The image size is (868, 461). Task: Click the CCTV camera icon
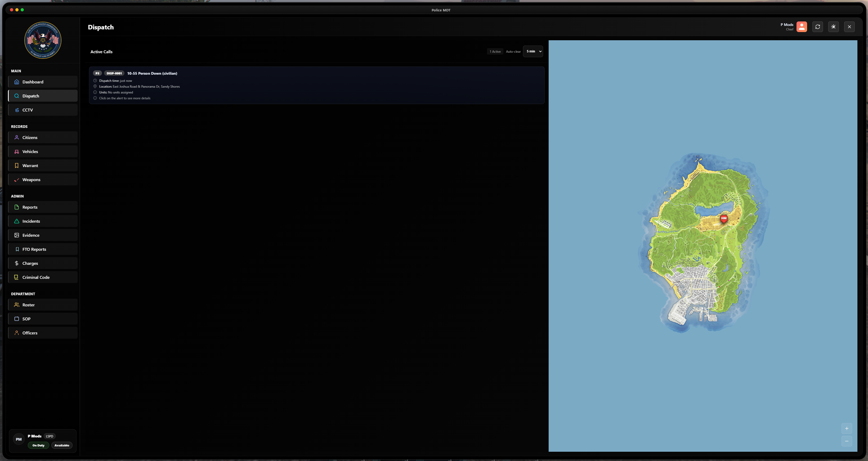pos(16,110)
